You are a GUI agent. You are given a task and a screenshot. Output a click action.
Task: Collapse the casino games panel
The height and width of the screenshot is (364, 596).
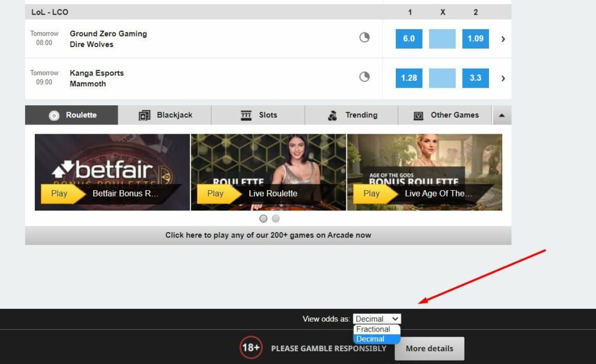tap(501, 115)
